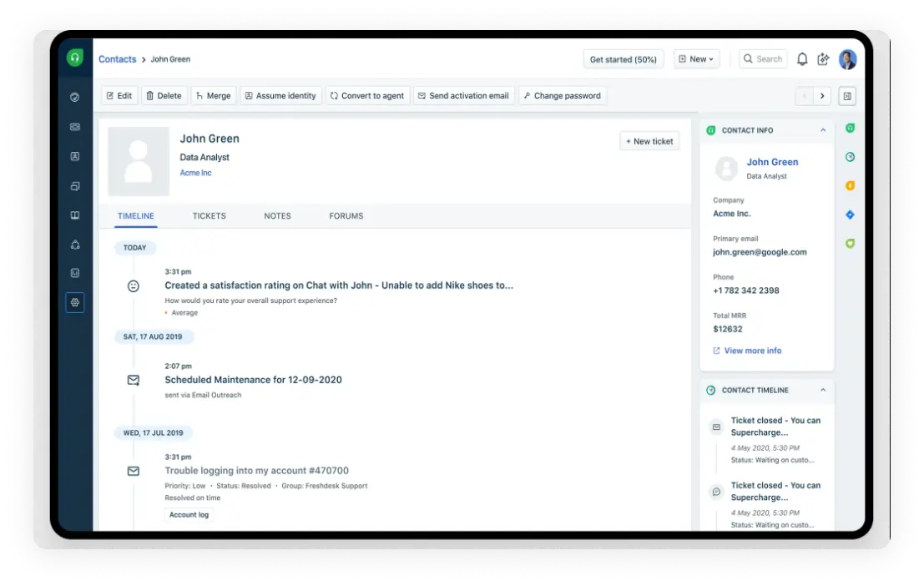Click the New Ticket button

click(x=649, y=140)
